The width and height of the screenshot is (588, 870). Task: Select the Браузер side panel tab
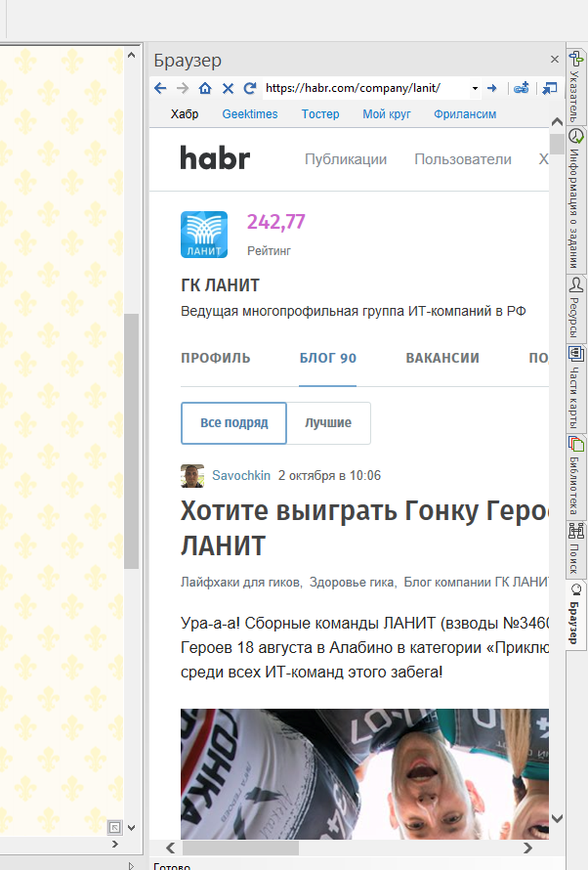click(576, 613)
